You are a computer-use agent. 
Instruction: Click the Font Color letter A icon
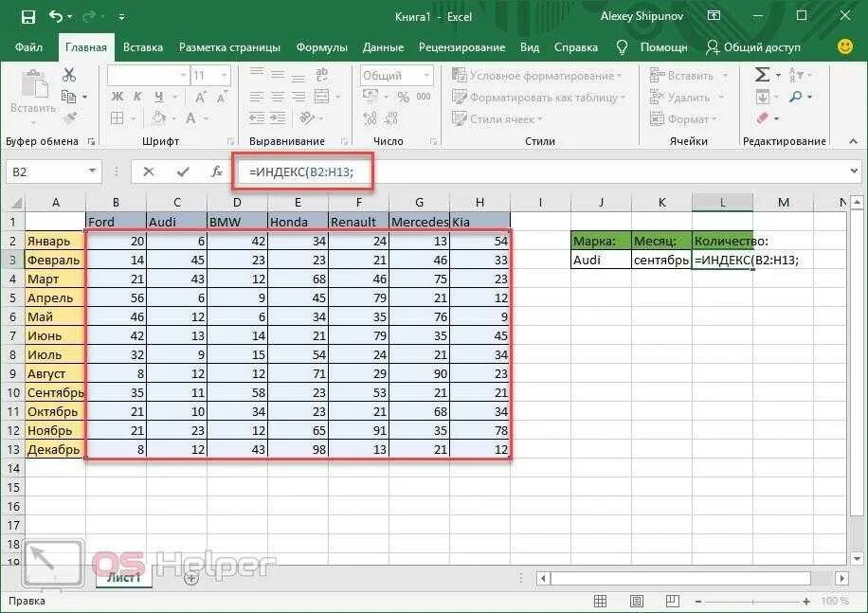coord(190,117)
